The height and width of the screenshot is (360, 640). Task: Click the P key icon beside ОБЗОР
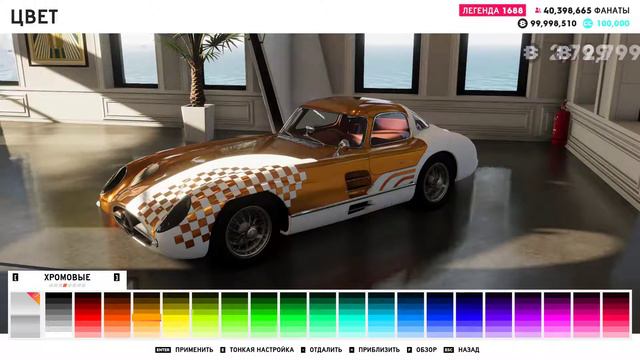click(409, 350)
